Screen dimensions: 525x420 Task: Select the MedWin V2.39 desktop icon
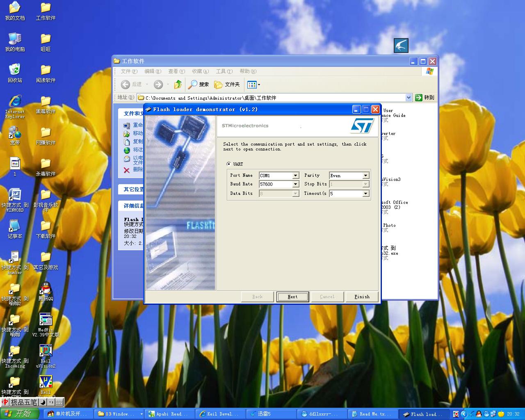tap(46, 325)
